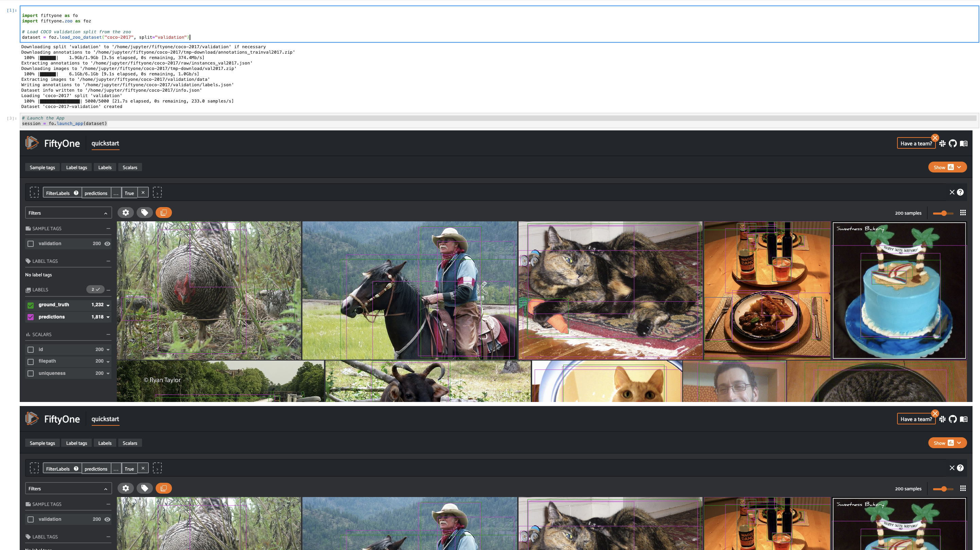Clear view bar with X in first app
The image size is (980, 550).
click(x=952, y=192)
